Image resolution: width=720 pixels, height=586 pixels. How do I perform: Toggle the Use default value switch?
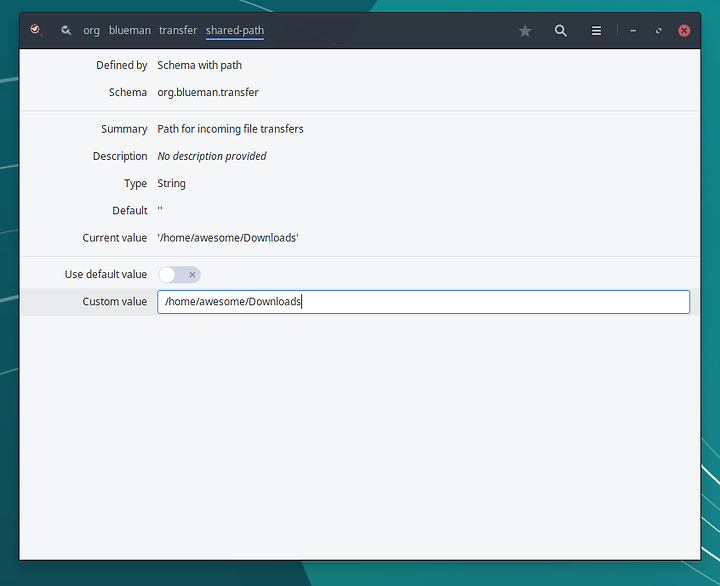(x=179, y=275)
